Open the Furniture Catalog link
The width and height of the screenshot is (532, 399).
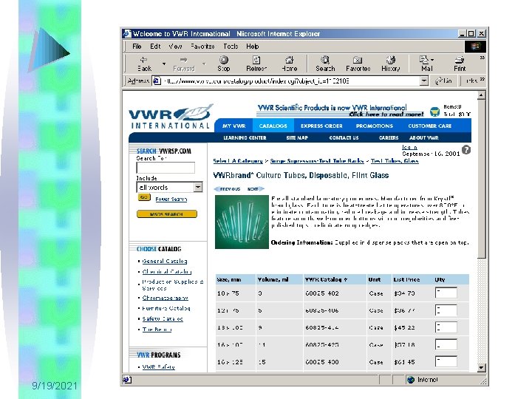click(x=166, y=308)
